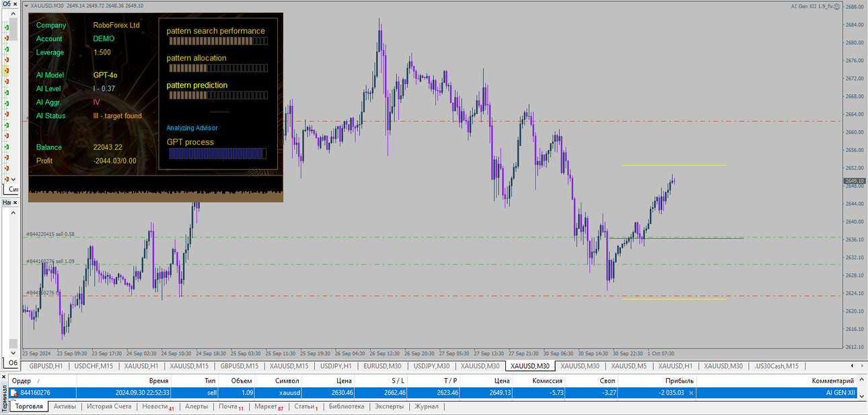
Task: Click the #844160276 sell 1.09 order line label
Action: pos(50,261)
